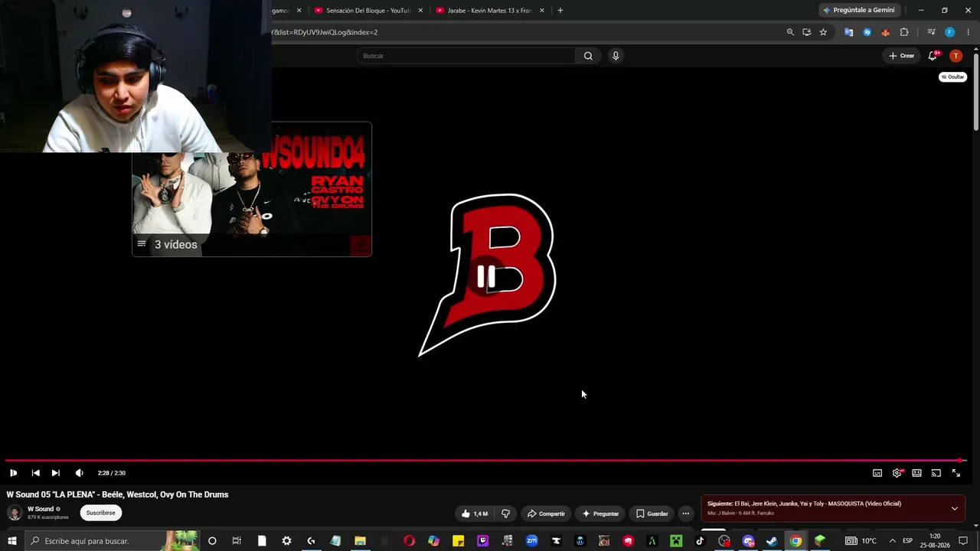Open the Crear create menu
The image size is (980, 551).
[x=902, y=56]
